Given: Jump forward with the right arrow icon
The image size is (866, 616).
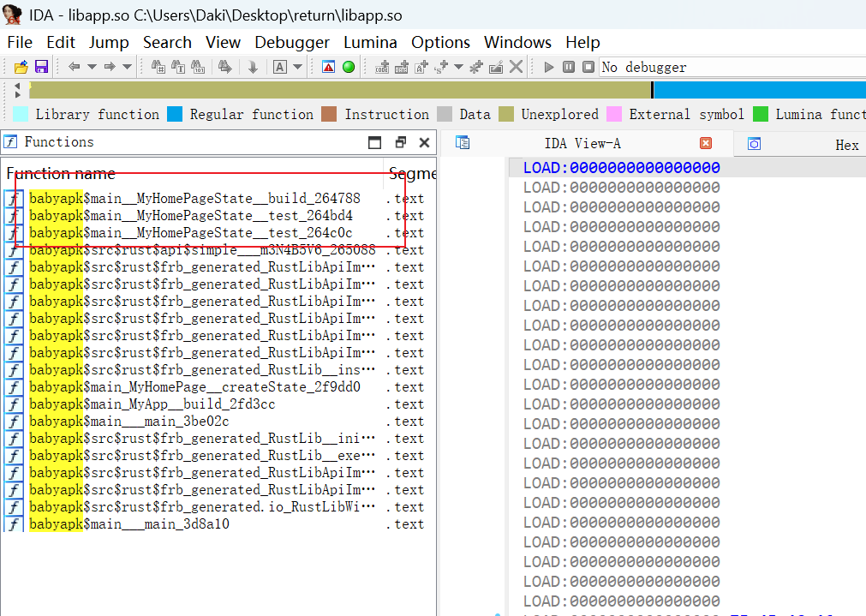Looking at the screenshot, I should (x=110, y=68).
